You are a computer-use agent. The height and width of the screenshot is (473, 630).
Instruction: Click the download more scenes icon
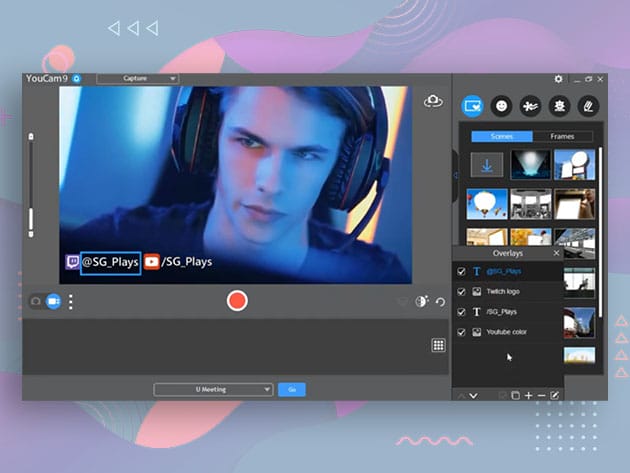487,166
